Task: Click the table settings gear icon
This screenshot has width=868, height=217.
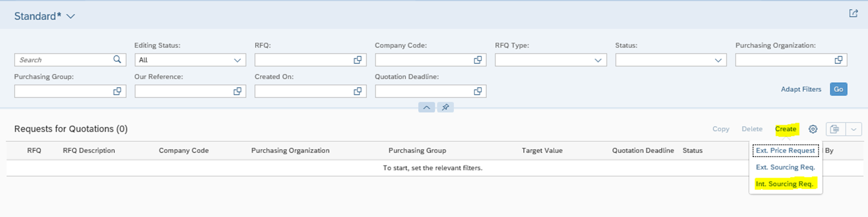Action: (x=813, y=129)
